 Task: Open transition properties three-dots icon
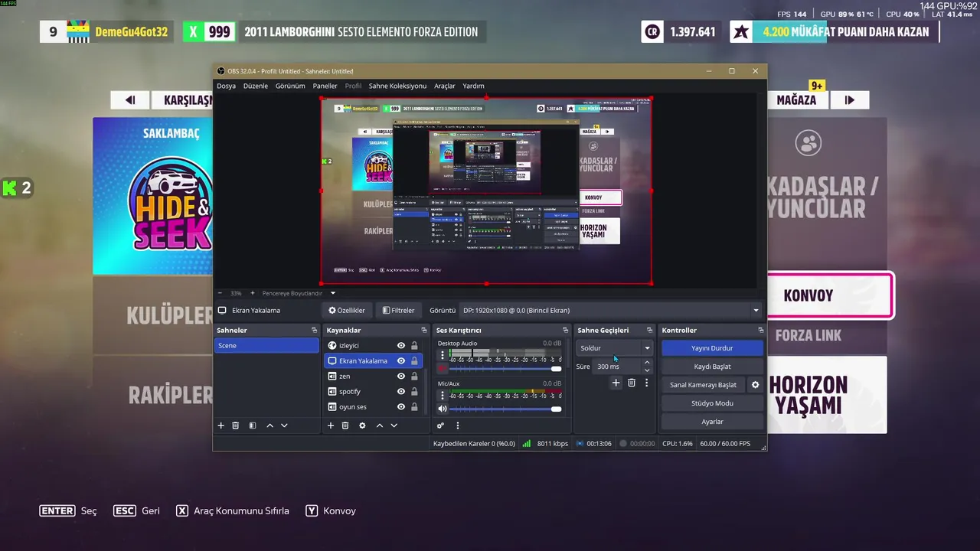pos(646,383)
